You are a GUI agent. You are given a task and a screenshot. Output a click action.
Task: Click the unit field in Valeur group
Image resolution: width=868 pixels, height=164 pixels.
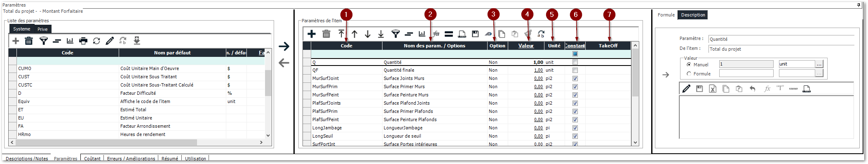797,64
